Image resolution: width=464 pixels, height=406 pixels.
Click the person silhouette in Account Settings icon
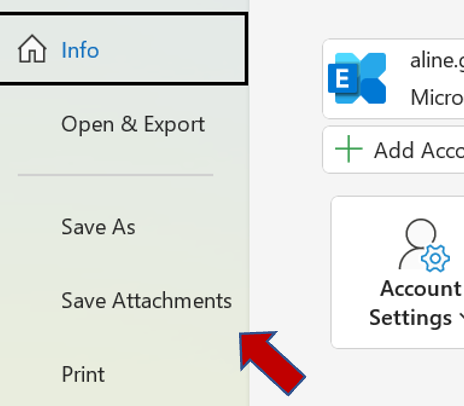pyautogui.click(x=417, y=244)
